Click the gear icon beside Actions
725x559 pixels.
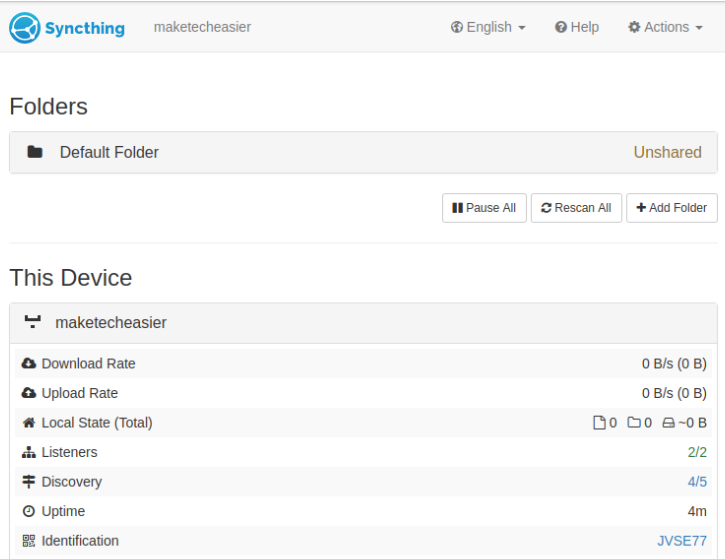click(634, 27)
